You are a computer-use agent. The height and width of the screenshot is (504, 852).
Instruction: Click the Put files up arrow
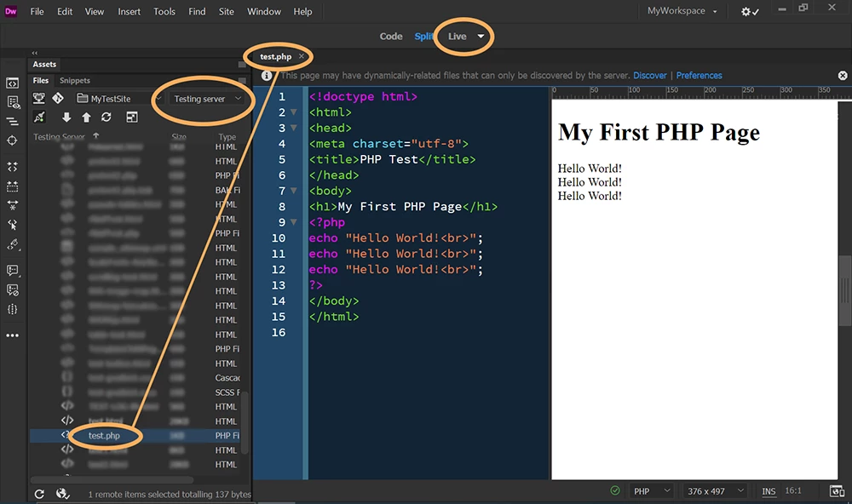[x=86, y=117]
